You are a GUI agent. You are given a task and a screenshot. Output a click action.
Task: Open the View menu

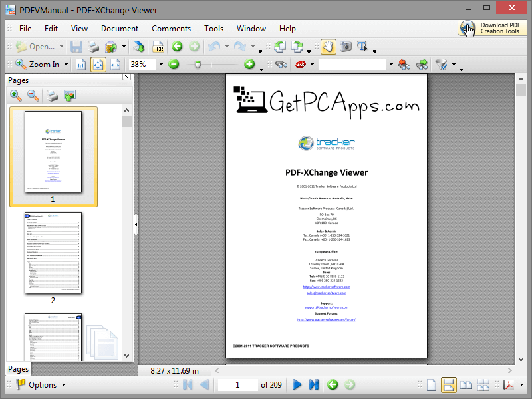pyautogui.click(x=79, y=29)
